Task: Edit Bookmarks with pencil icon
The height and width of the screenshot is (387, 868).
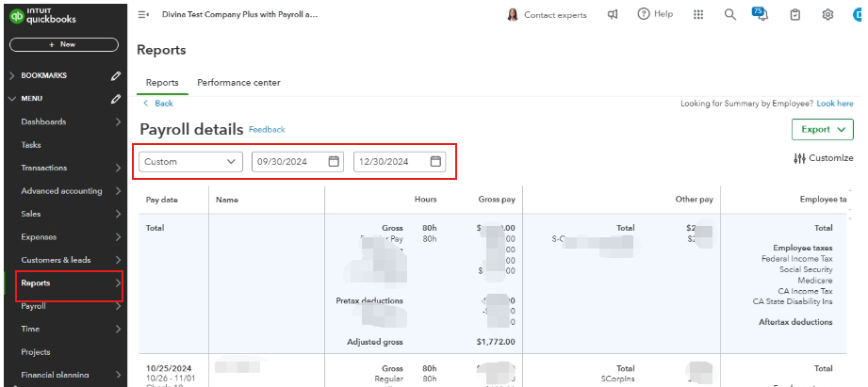Action: pos(115,75)
